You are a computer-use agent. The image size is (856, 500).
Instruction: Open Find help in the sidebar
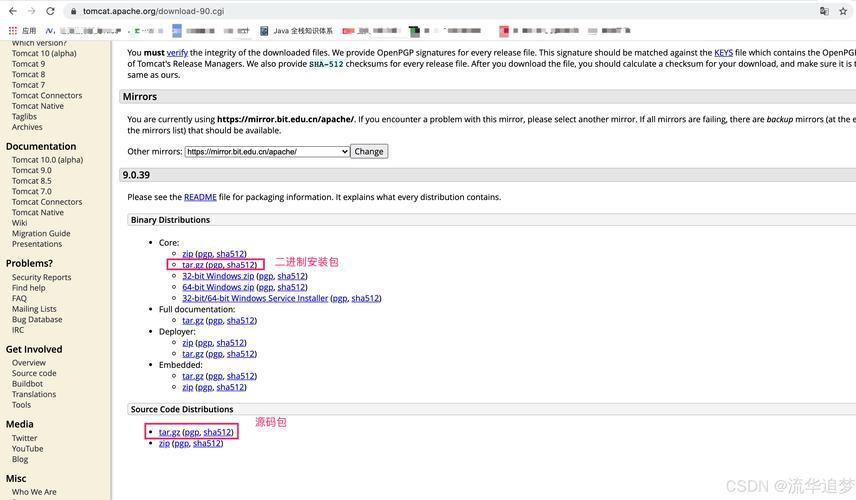click(x=28, y=288)
